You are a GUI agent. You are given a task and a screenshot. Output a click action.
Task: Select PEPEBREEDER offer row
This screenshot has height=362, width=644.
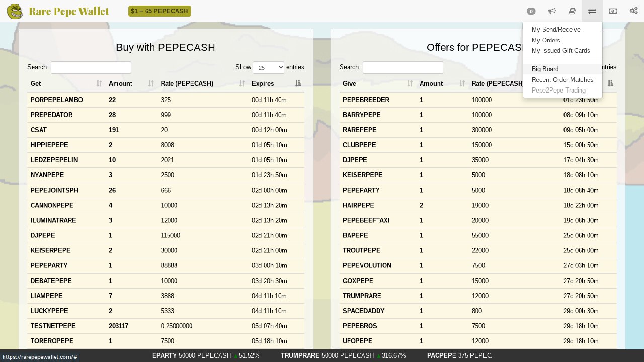[478, 100]
